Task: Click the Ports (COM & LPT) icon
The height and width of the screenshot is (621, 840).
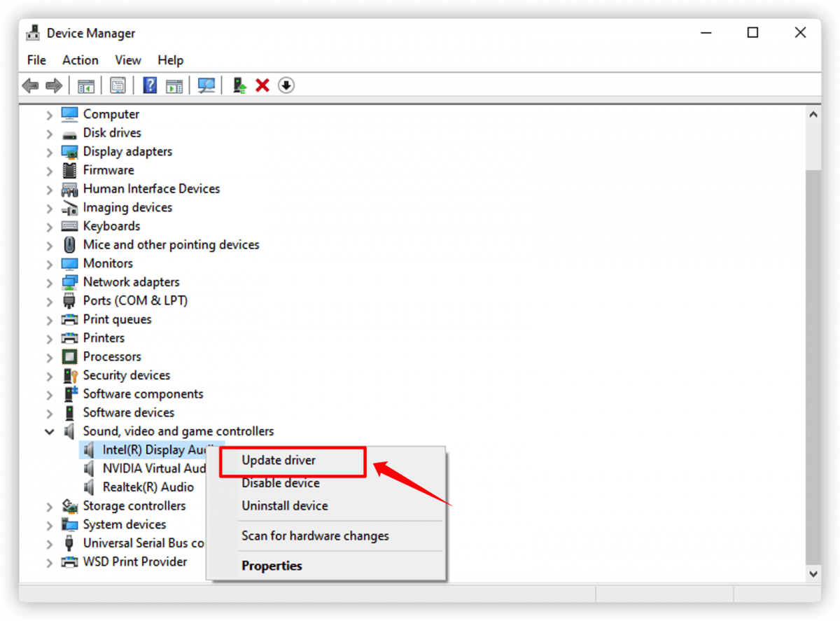Action: point(69,301)
